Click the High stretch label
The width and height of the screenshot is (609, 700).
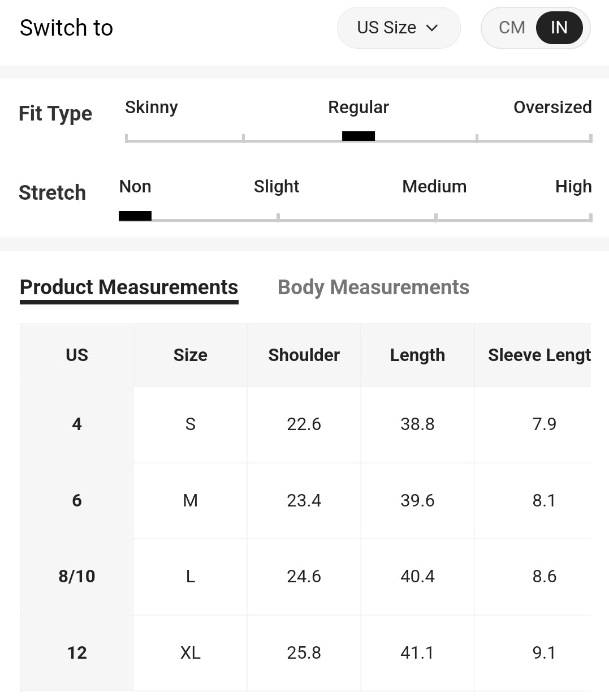(x=573, y=187)
